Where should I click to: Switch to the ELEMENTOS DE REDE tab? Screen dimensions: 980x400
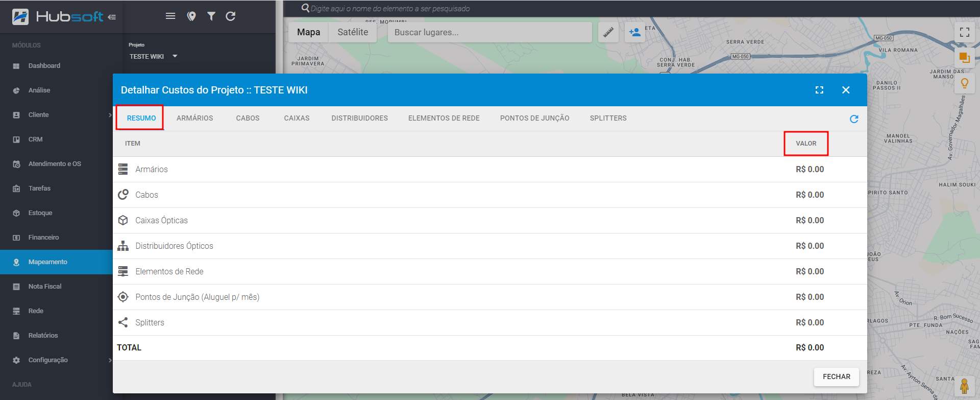click(444, 118)
